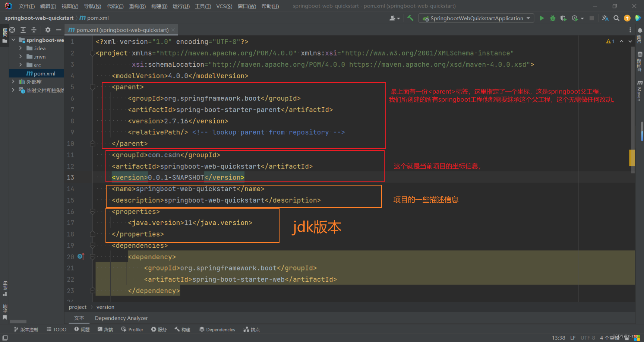Screen dimensions: 644x342
Task: Expand the .mvn folder
Action: coord(20,57)
